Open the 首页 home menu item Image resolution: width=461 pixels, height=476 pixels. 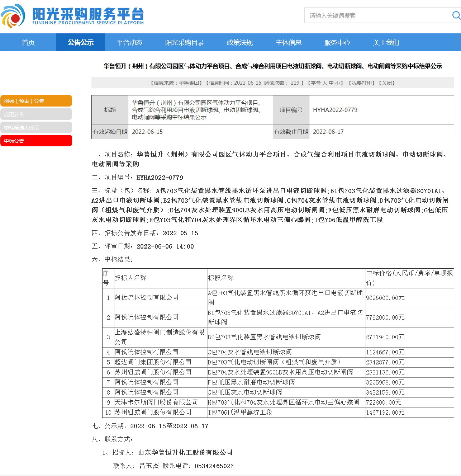tap(28, 43)
